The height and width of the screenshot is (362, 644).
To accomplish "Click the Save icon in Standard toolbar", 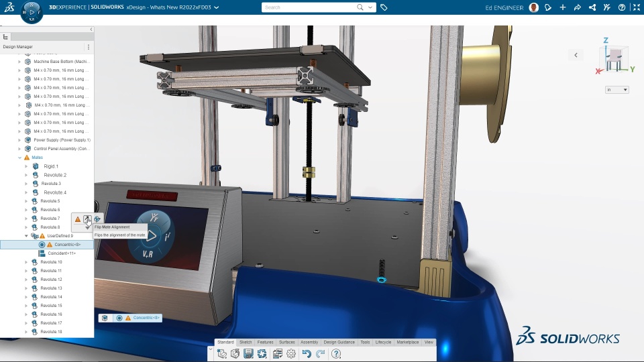I will coord(248,353).
